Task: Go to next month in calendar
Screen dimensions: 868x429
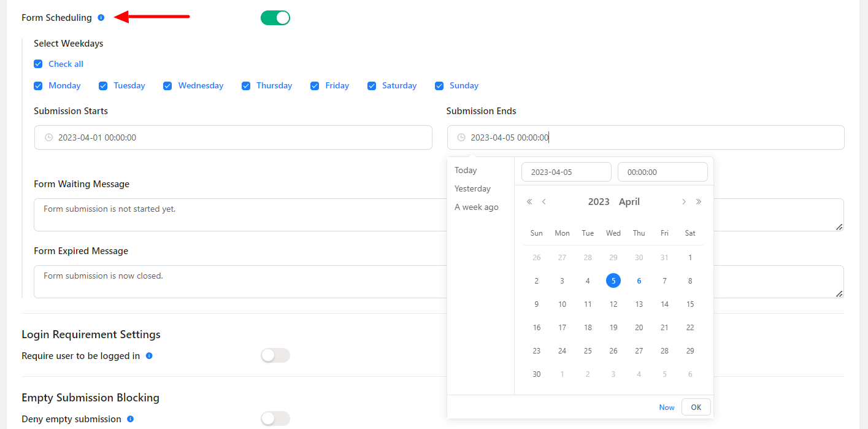Action: [x=684, y=202]
